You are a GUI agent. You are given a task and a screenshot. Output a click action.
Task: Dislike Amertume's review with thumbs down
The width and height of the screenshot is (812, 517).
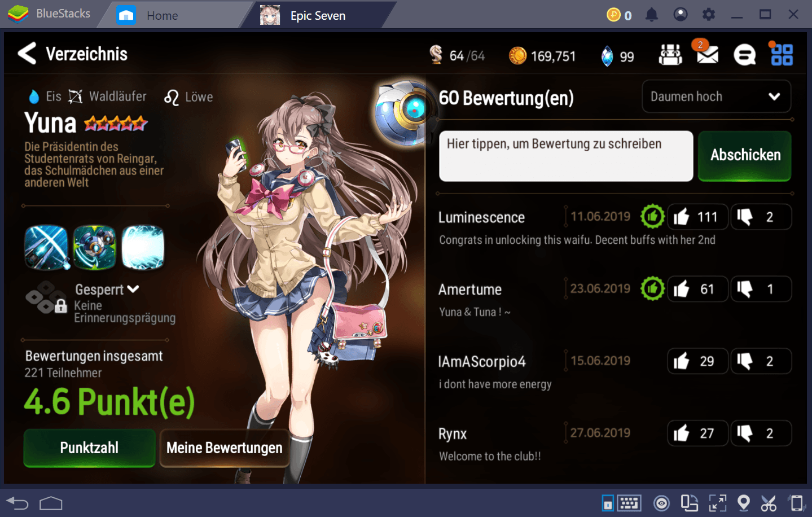point(761,289)
